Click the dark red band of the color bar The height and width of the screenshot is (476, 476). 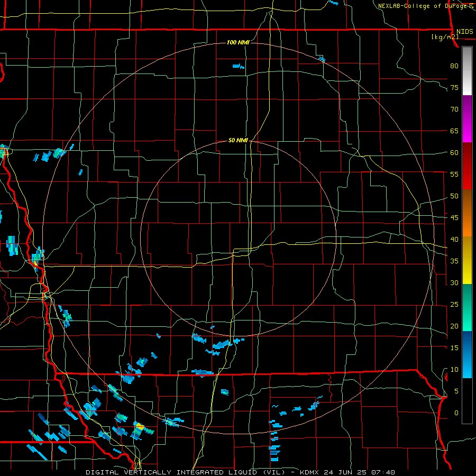[x=467, y=166]
